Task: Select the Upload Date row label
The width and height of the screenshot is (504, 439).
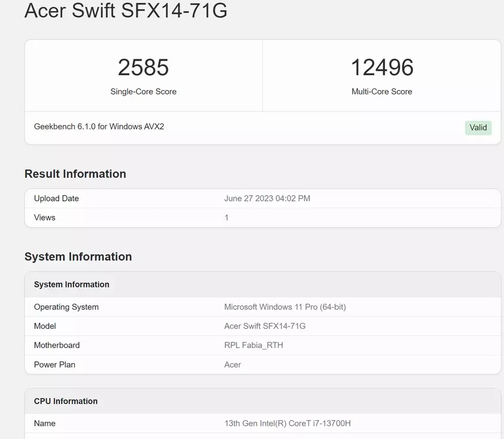Action: (x=56, y=198)
